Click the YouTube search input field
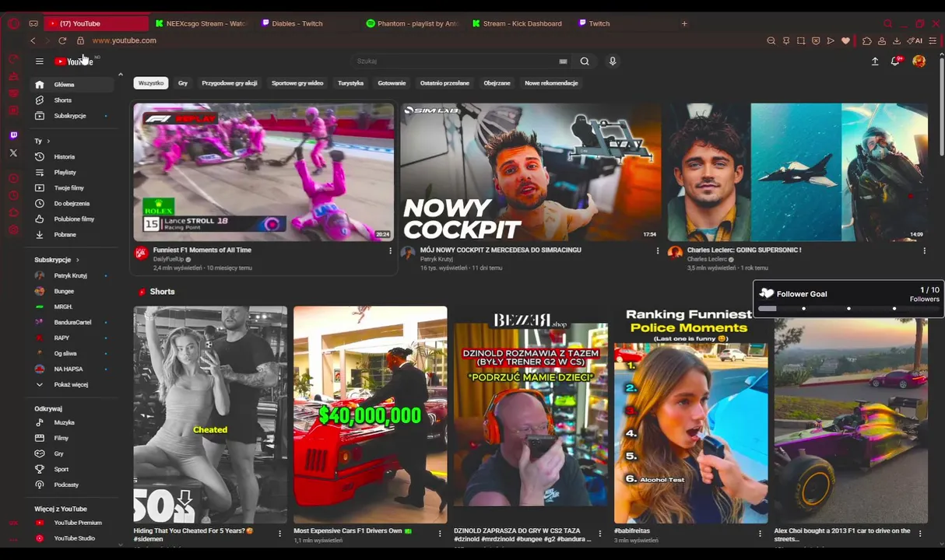945x560 pixels. coord(455,61)
